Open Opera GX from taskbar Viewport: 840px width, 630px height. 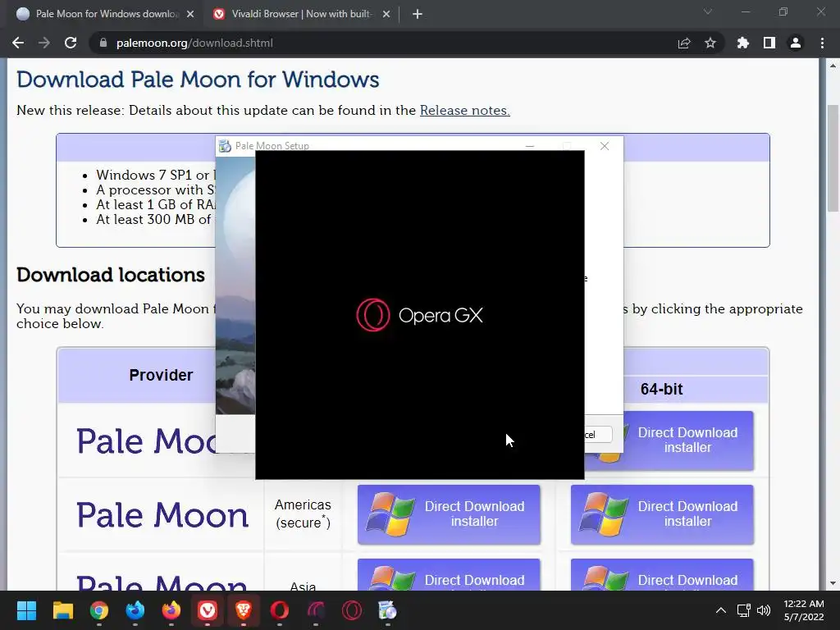[x=352, y=610]
